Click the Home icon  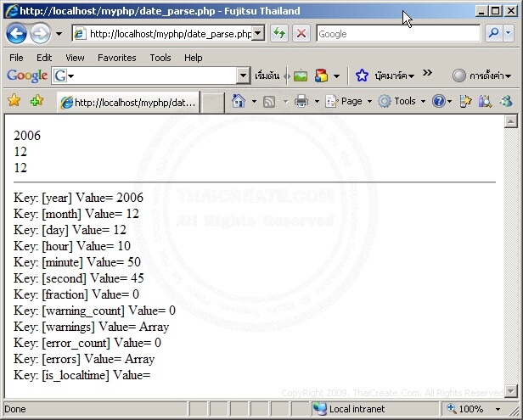click(x=238, y=101)
